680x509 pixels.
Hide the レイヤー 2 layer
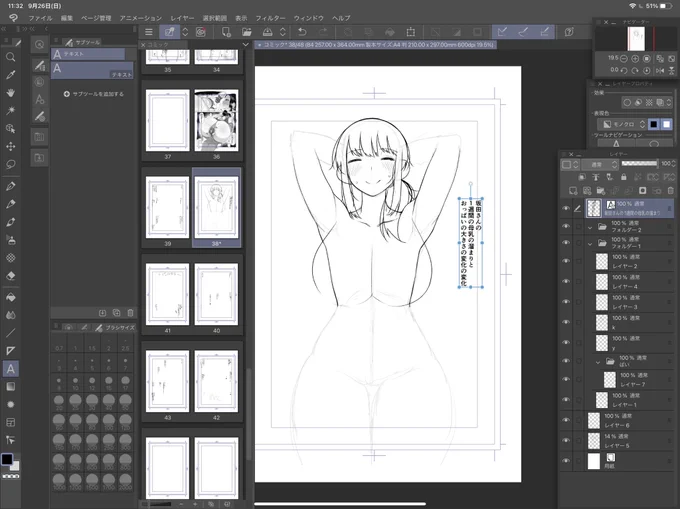(x=566, y=261)
